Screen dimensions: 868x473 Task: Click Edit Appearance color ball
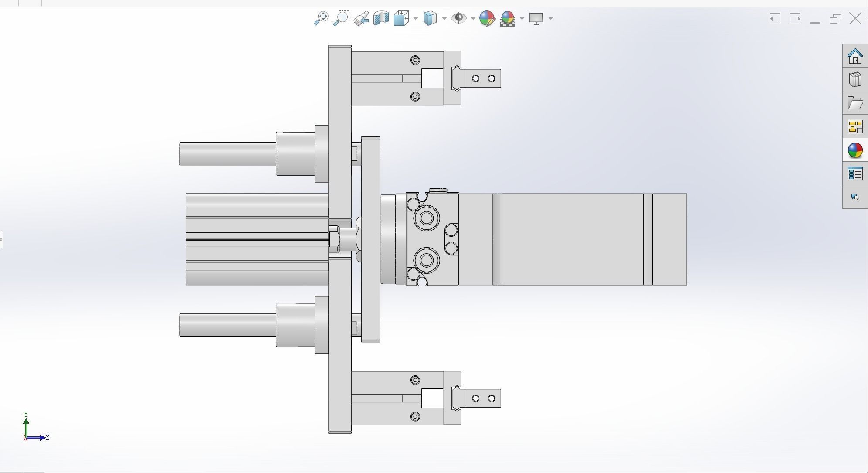pos(487,18)
